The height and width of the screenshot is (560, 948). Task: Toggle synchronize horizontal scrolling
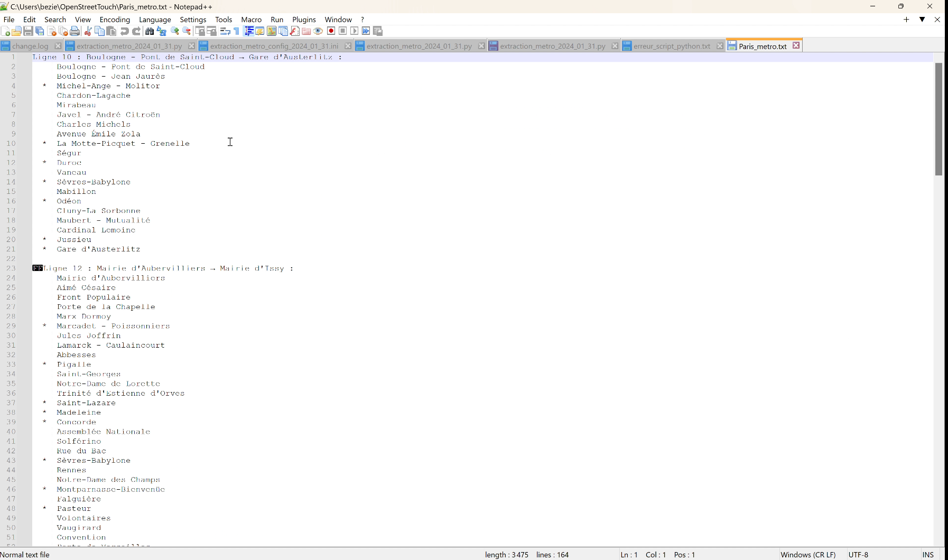click(x=212, y=31)
